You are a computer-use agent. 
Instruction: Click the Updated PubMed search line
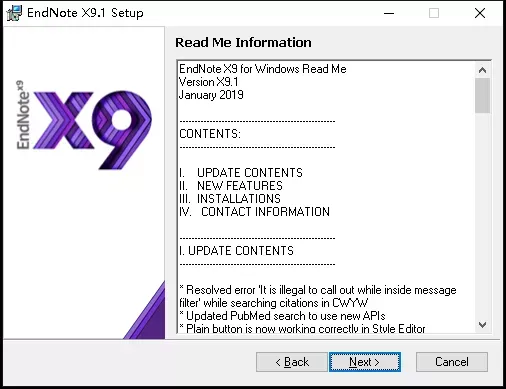pos(282,316)
